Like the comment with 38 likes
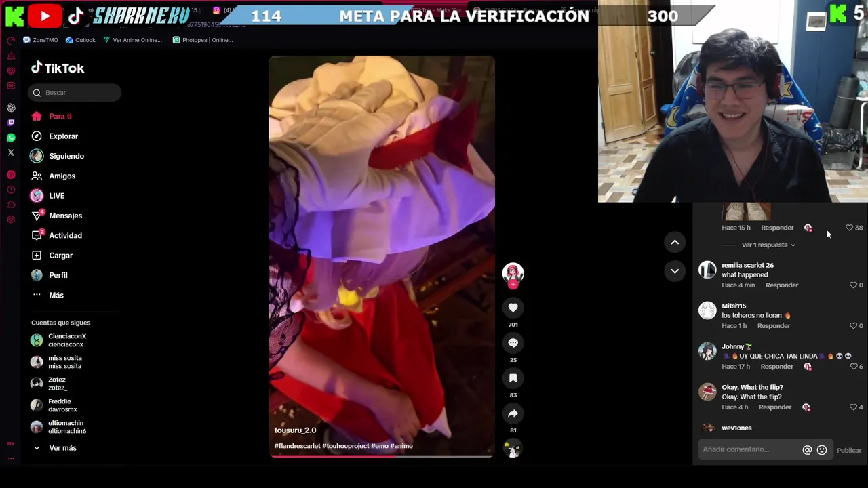 click(849, 228)
